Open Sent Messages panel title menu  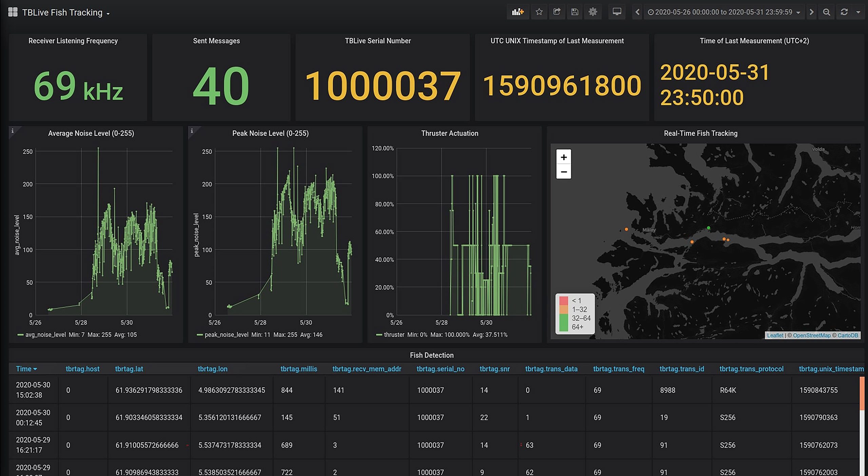tap(216, 41)
